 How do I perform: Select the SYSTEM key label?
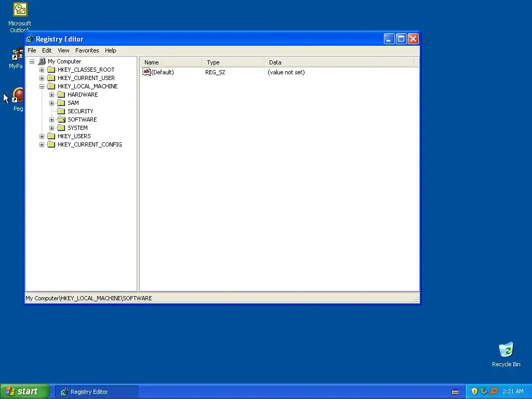pyautogui.click(x=78, y=128)
